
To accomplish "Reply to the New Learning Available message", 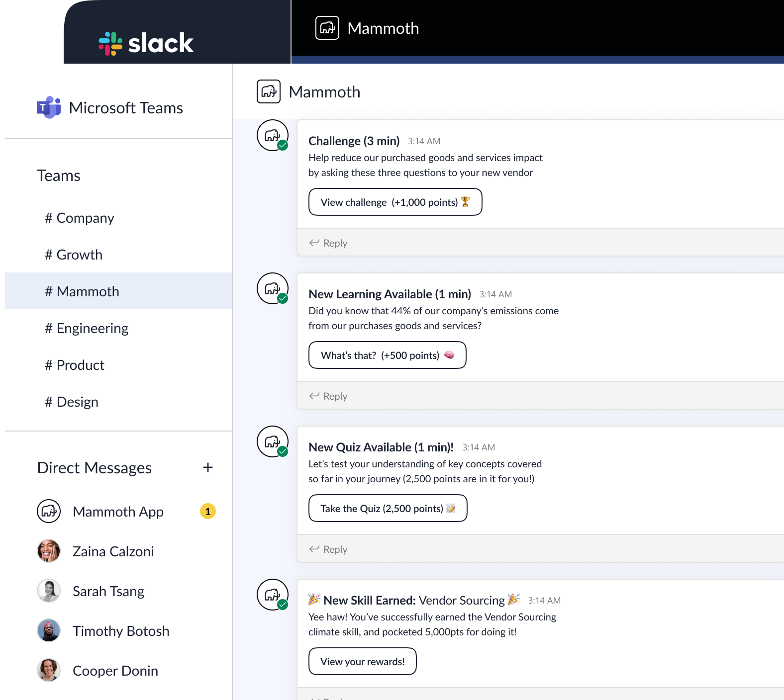I will 328,396.
